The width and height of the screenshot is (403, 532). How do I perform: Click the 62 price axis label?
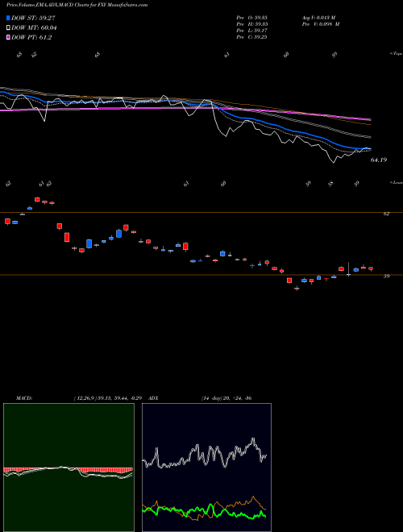[386, 214]
